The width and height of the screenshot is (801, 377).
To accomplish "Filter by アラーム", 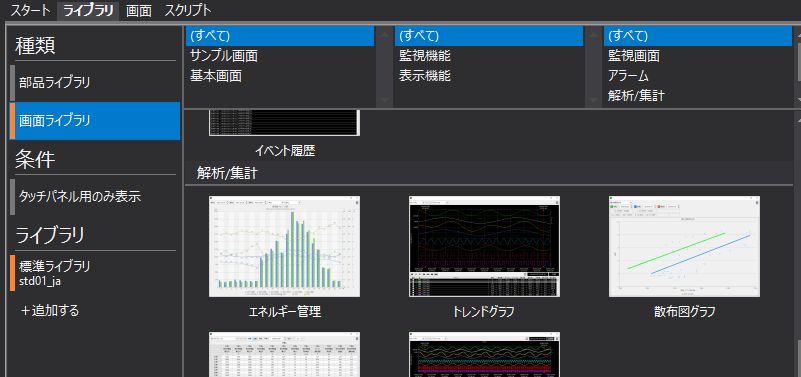I will [x=698, y=76].
